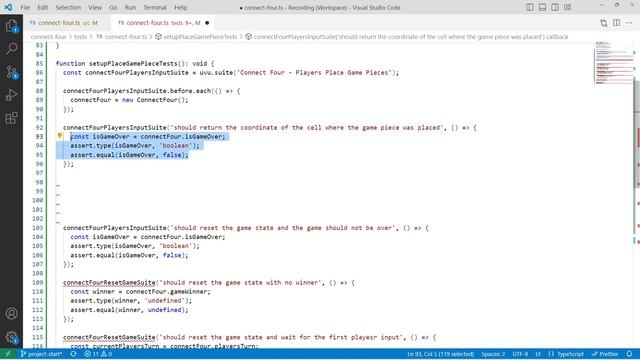Click 'before.each' on line 88
The width and height of the screenshot is (640, 360).
190,91
